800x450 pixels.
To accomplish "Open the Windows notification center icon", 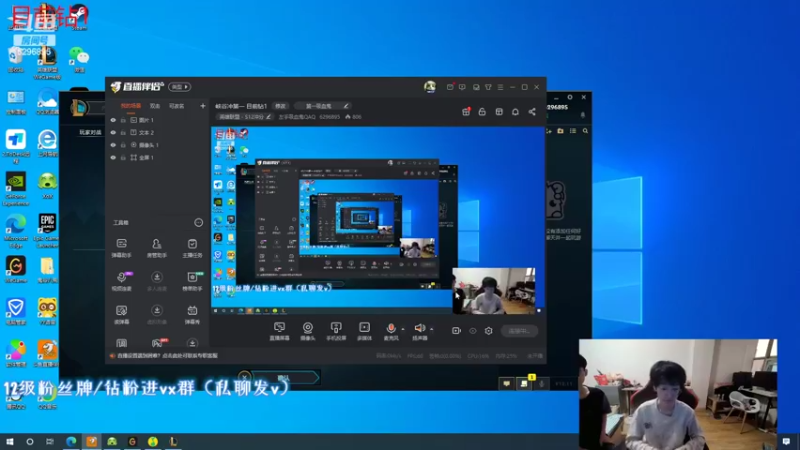I will 786,441.
